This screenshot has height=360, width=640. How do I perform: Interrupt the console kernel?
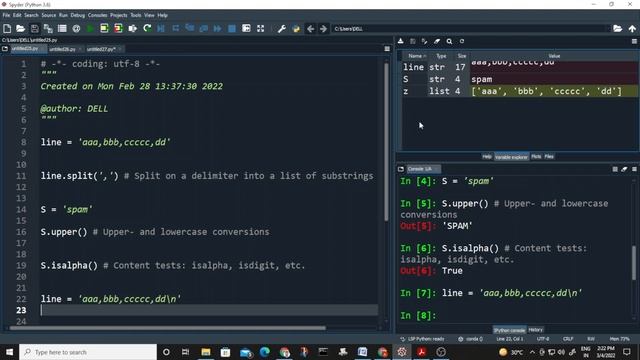[x=615, y=169]
